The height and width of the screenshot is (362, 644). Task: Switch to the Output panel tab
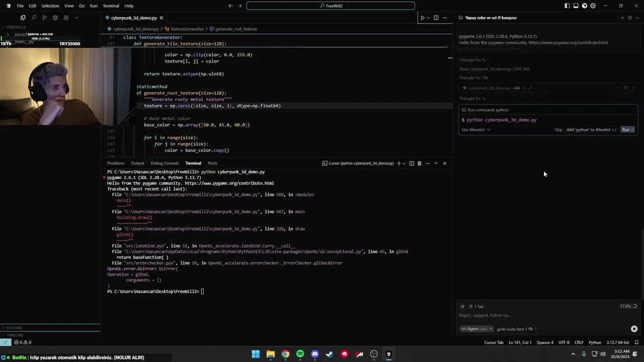(x=137, y=163)
